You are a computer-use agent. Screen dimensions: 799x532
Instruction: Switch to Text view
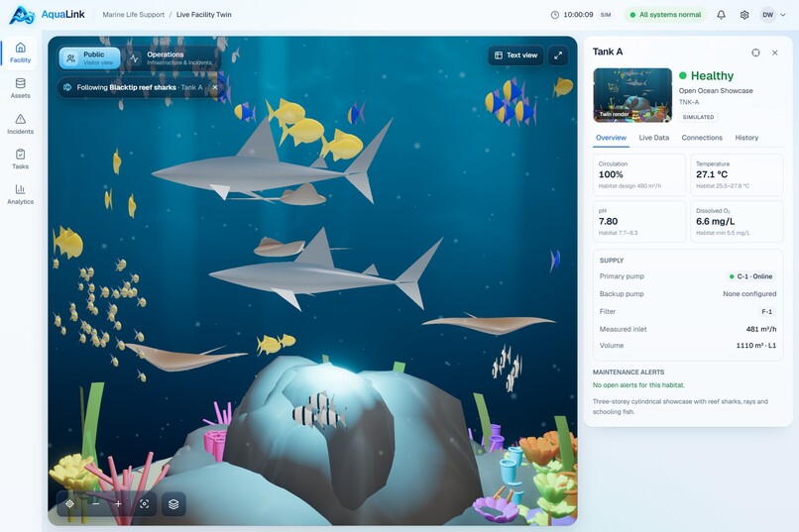tap(515, 55)
